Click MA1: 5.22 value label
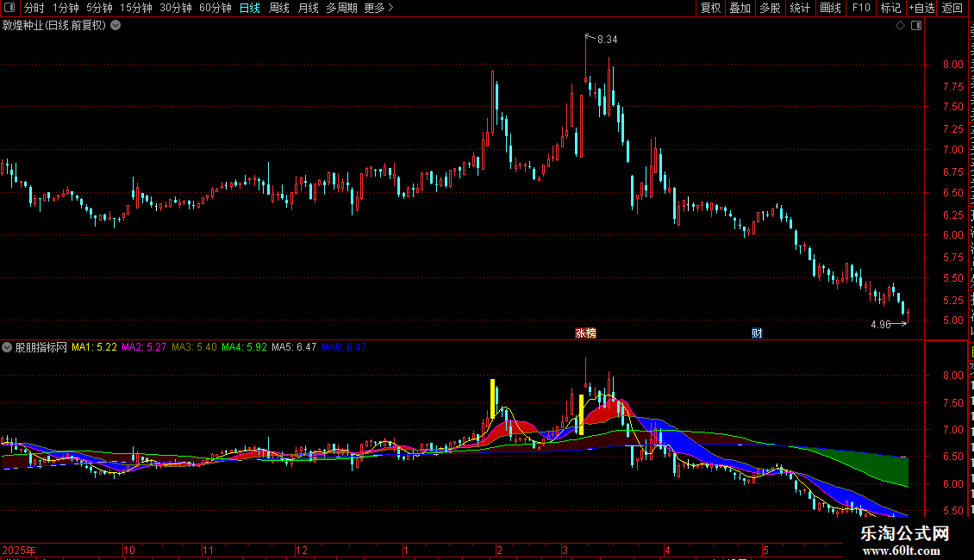 95,348
